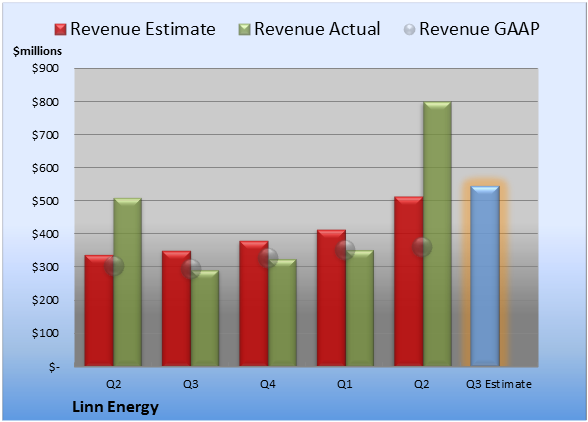Screen dimensions: 588x422
Task: Click the red Revenue Estimate legend swatch
Action: coord(60,30)
